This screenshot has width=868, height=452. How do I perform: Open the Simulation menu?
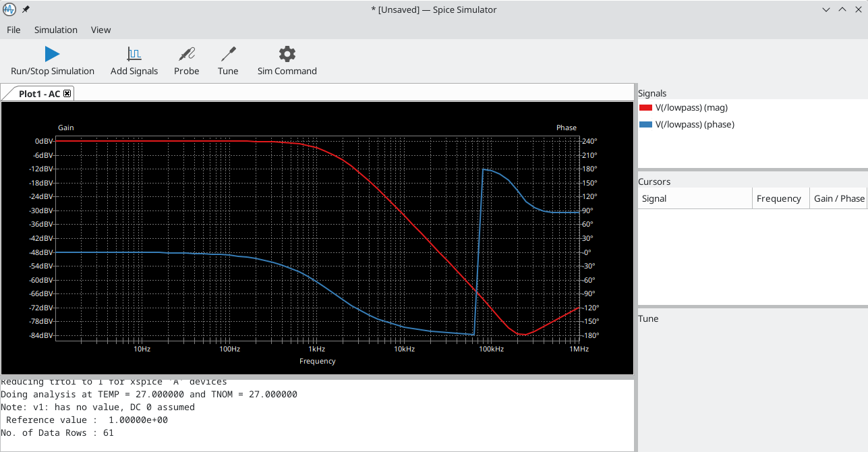(x=55, y=30)
